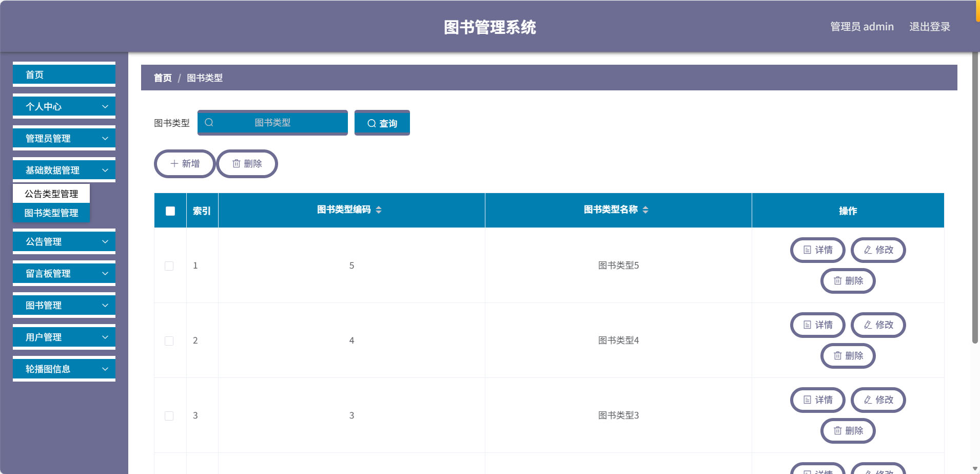Expand the 留言板管理 menu chevron
The width and height of the screenshot is (980, 474).
coord(105,274)
